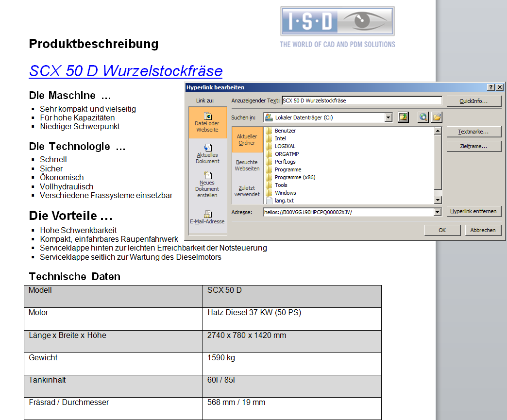Viewport: 507px width, 420px height.
Task: Click bullet 'Vollhydraulisch'
Action: point(67,186)
